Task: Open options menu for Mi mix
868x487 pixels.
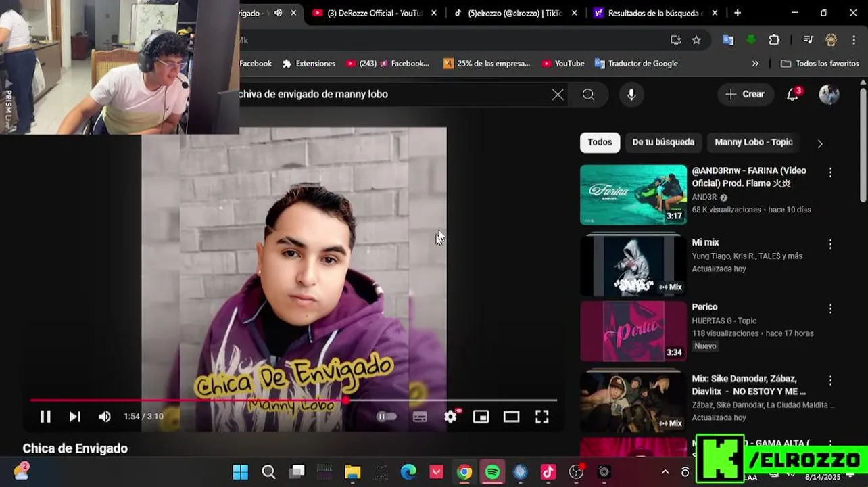Action: click(831, 244)
